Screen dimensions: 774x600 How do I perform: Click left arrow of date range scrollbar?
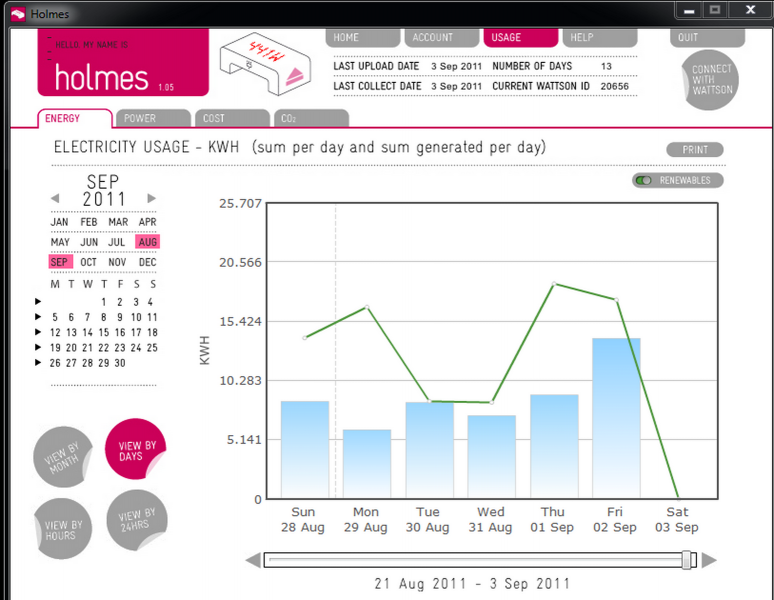point(253,561)
